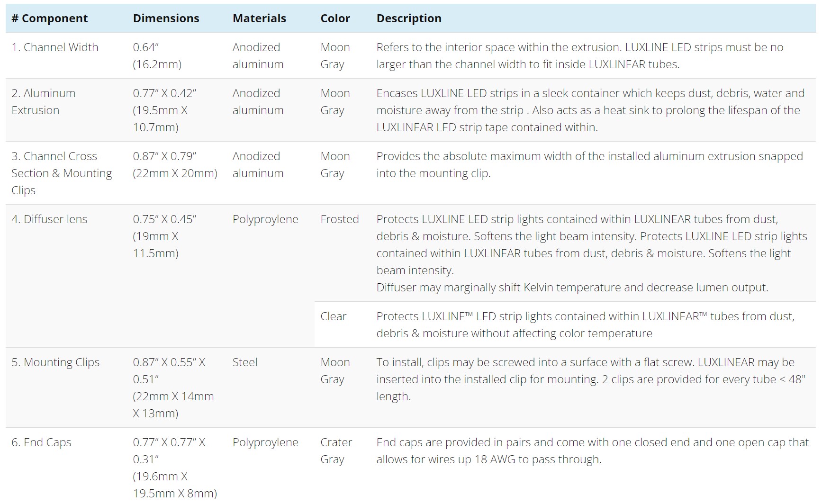
Task: Click the '6. End Caps' cell
Action: (x=41, y=442)
